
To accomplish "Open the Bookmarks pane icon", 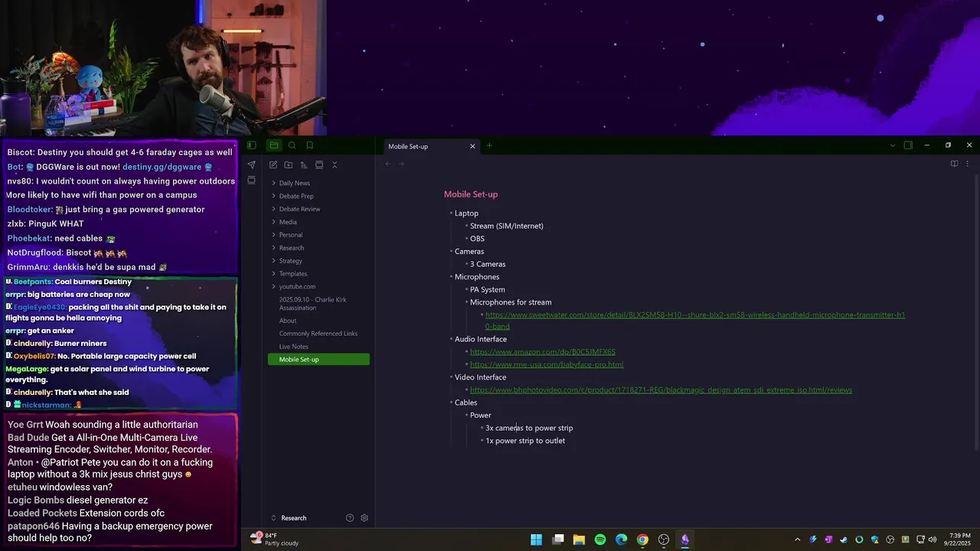I will (x=310, y=145).
